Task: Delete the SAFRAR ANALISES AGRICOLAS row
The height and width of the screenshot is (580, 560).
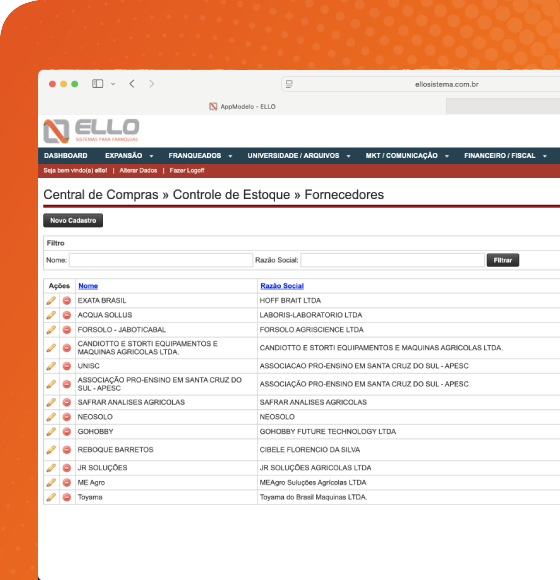Action: coord(67,402)
